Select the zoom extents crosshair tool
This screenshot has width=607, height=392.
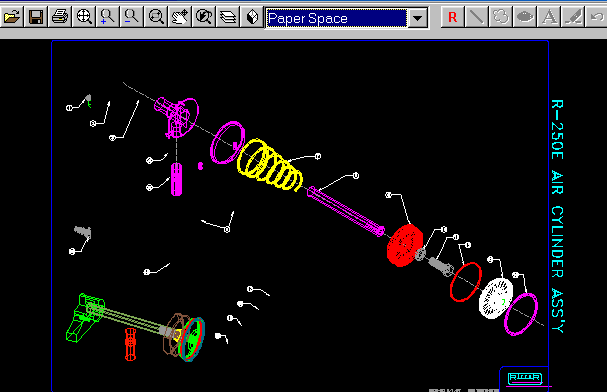pyautogui.click(x=84, y=17)
